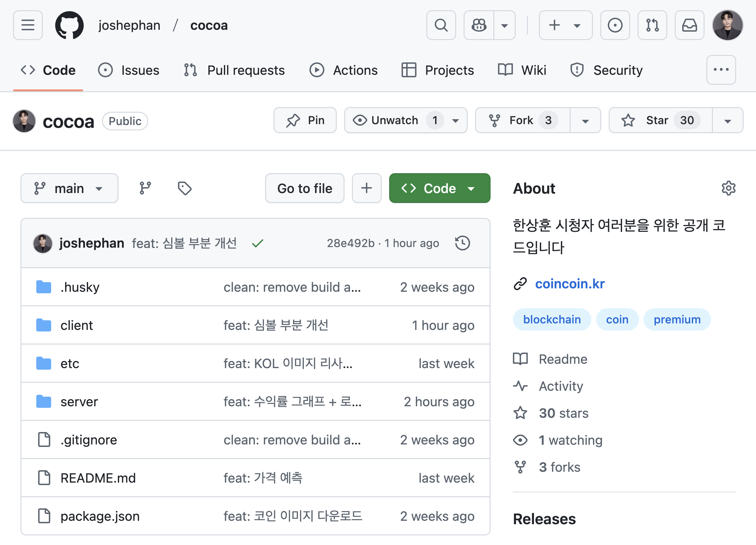Screen dimensions: 756x545
Task: Open the coincoin.kr website link
Action: [x=569, y=283]
